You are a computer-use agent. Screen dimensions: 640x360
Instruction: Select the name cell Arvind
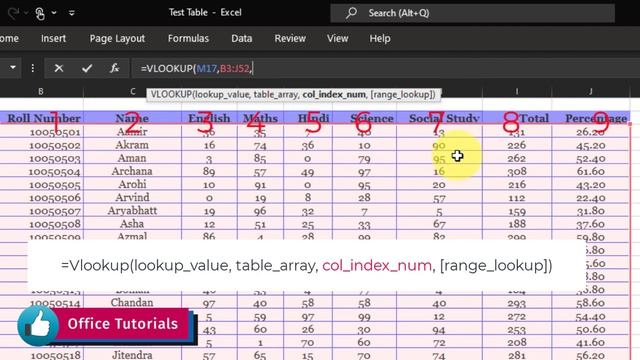pyautogui.click(x=132, y=198)
